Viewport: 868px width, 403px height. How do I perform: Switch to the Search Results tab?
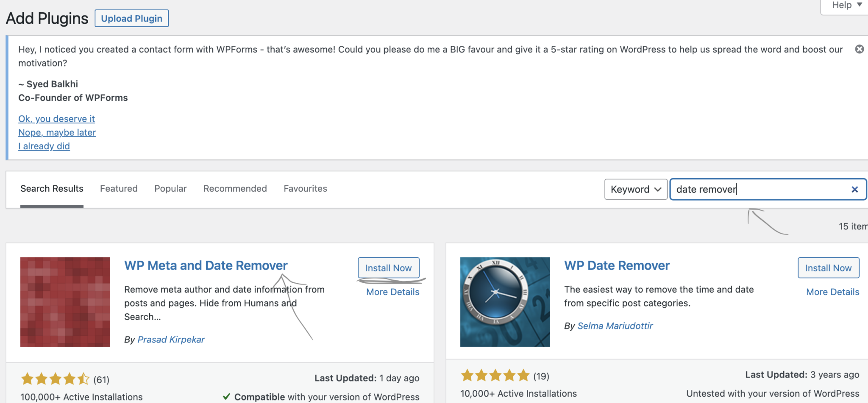pyautogui.click(x=52, y=189)
